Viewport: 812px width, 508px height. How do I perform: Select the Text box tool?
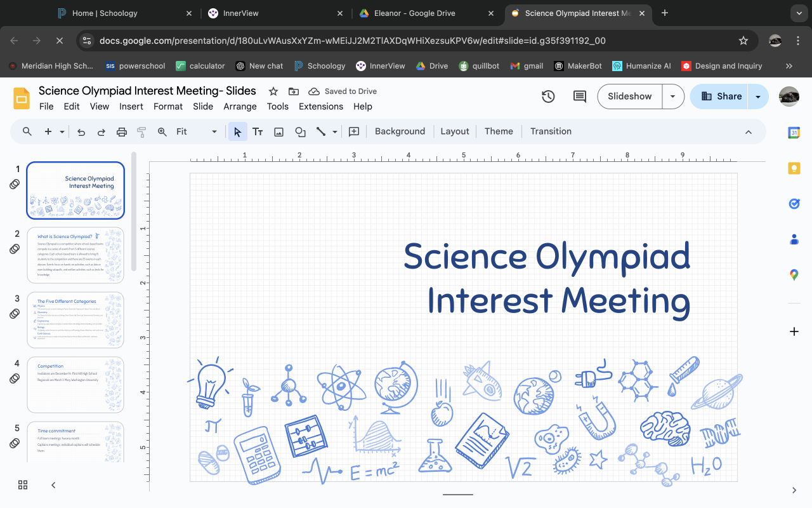(x=258, y=131)
